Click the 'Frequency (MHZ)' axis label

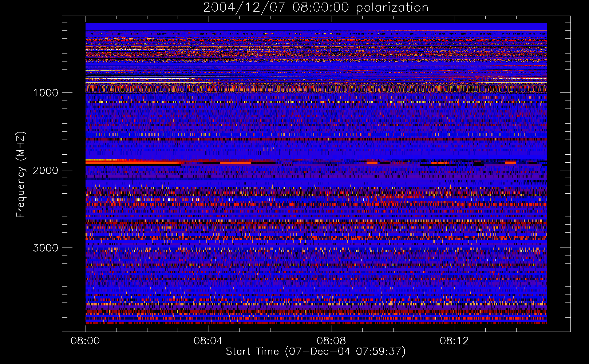pos(21,174)
